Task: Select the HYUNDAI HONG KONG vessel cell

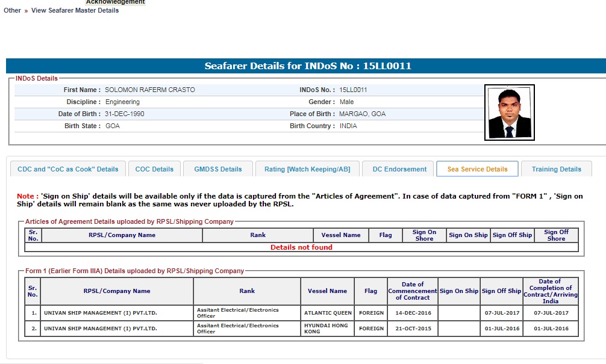Action: point(327,329)
